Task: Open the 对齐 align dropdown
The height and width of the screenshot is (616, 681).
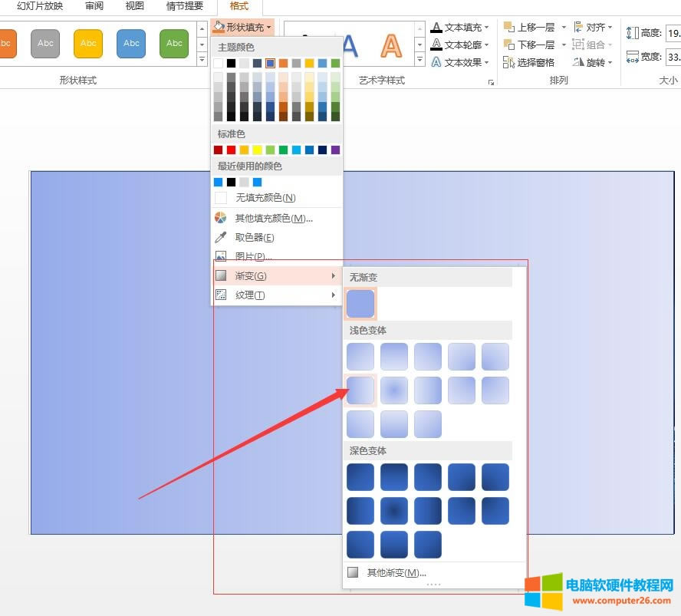Action: click(x=594, y=27)
